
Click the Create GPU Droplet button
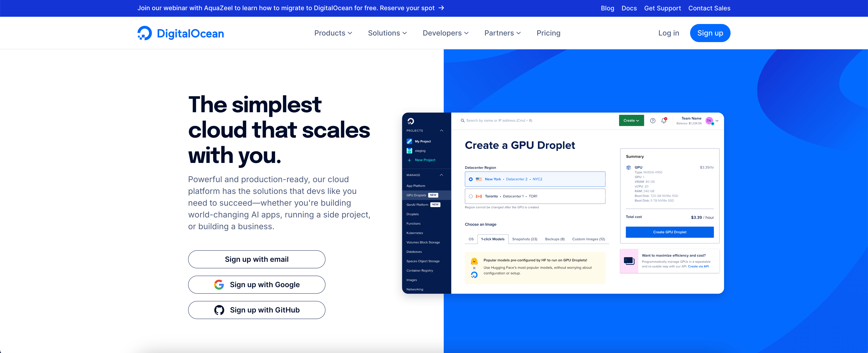670,232
